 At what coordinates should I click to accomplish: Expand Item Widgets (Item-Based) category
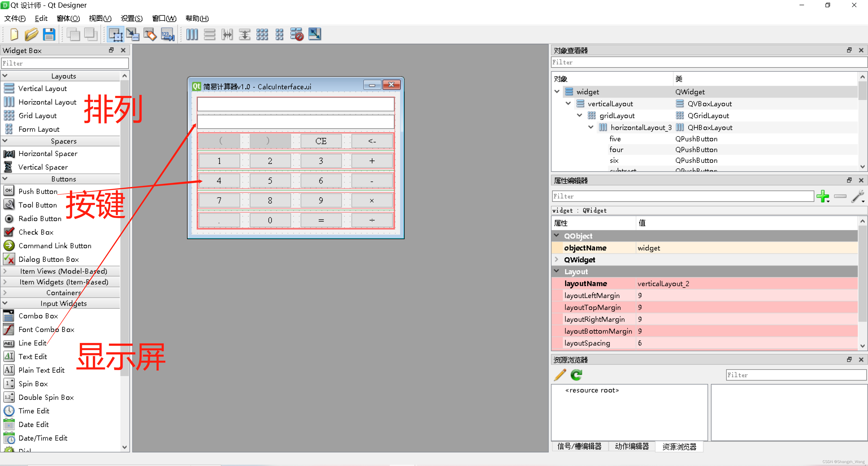click(x=5, y=282)
